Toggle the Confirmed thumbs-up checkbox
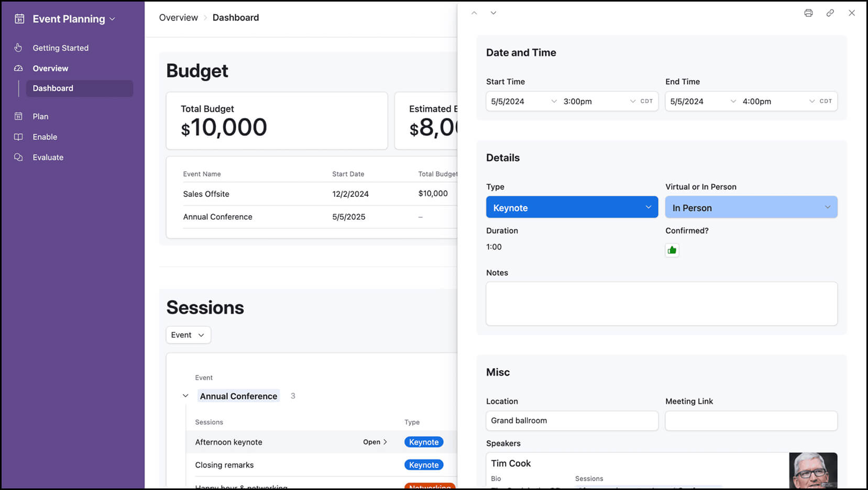This screenshot has width=868, height=490. pyautogui.click(x=672, y=250)
